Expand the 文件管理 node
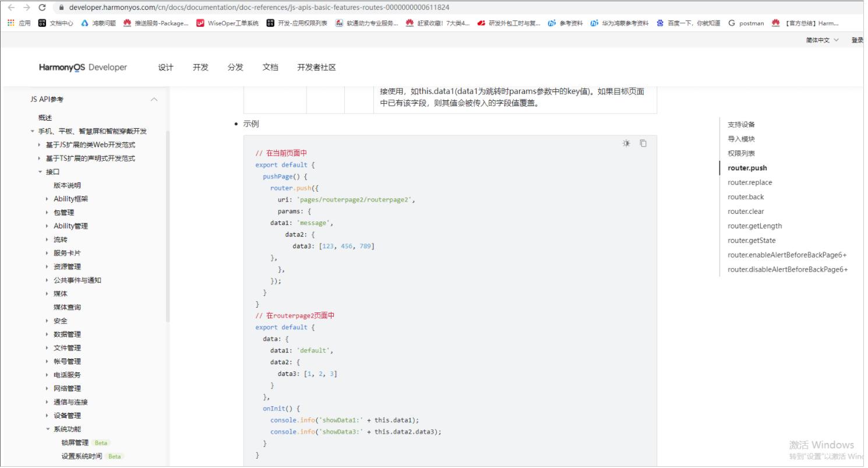 pos(47,348)
